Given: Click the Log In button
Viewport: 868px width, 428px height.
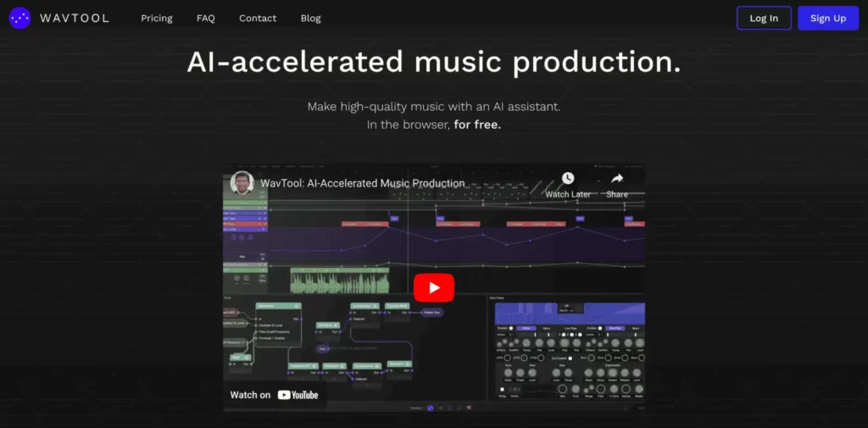Looking at the screenshot, I should pyautogui.click(x=764, y=19).
